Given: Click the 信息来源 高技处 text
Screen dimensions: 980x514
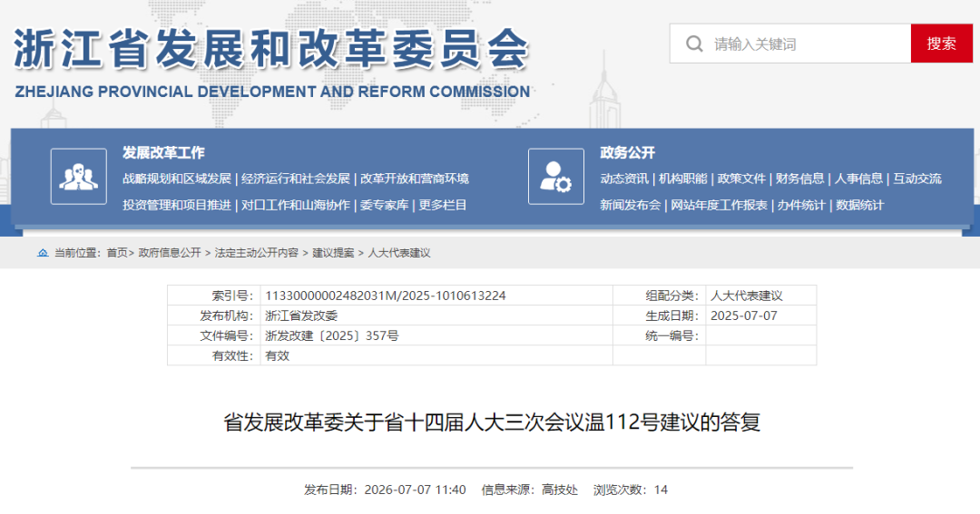Looking at the screenshot, I should pyautogui.click(x=529, y=490).
